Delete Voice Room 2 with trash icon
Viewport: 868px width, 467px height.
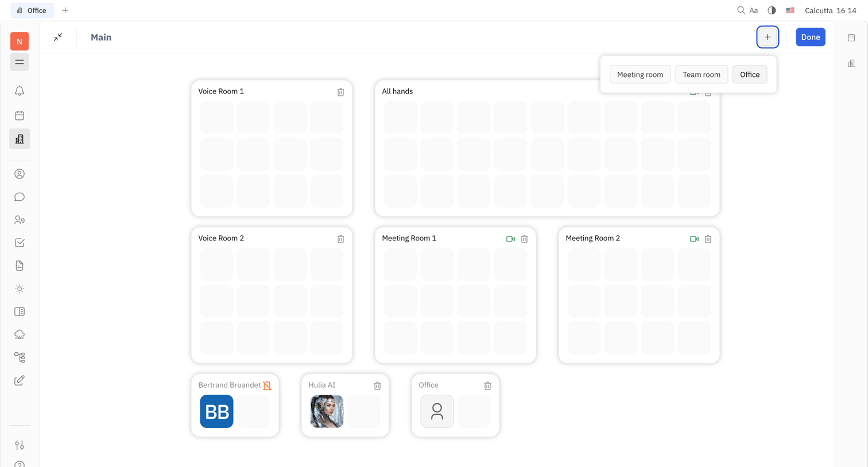pos(340,239)
